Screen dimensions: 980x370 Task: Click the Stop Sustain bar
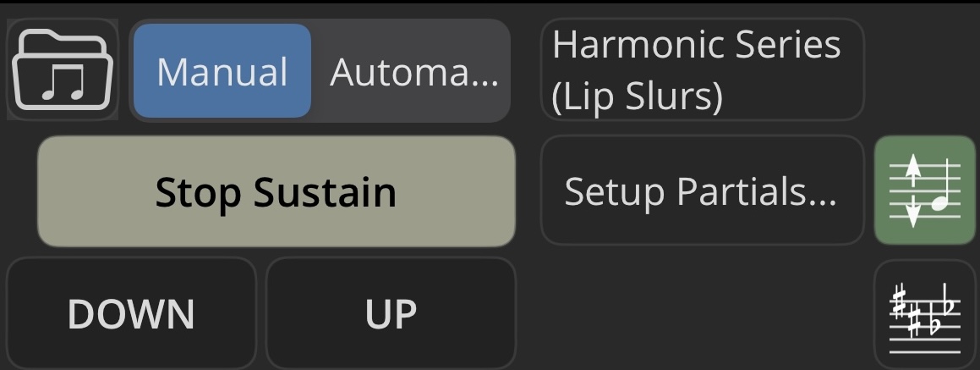[276, 191]
